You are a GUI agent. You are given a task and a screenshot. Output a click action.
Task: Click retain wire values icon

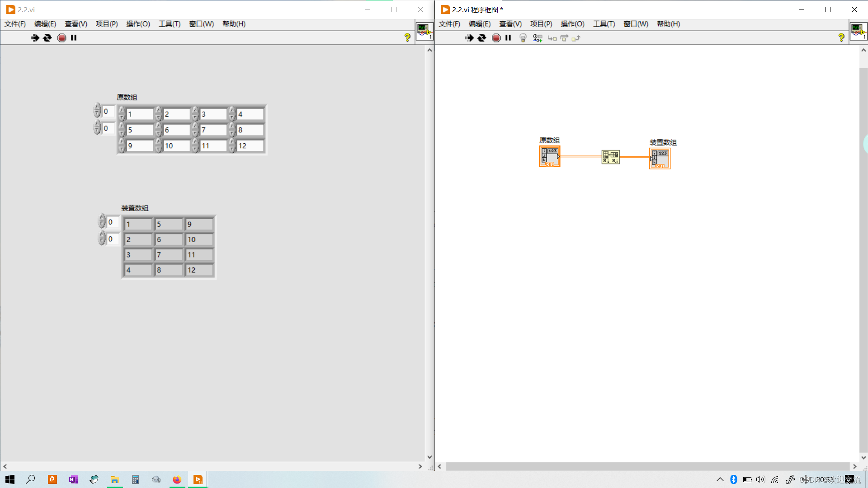tap(538, 38)
